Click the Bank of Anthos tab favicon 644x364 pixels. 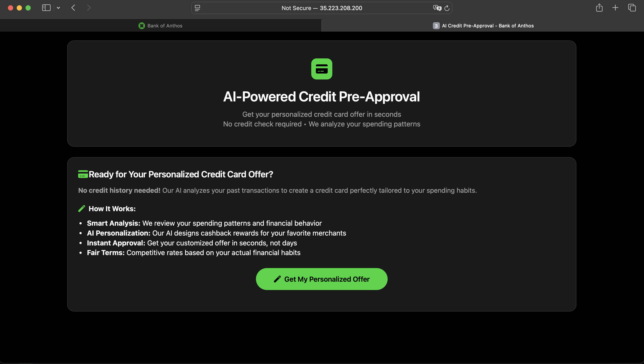click(x=142, y=25)
